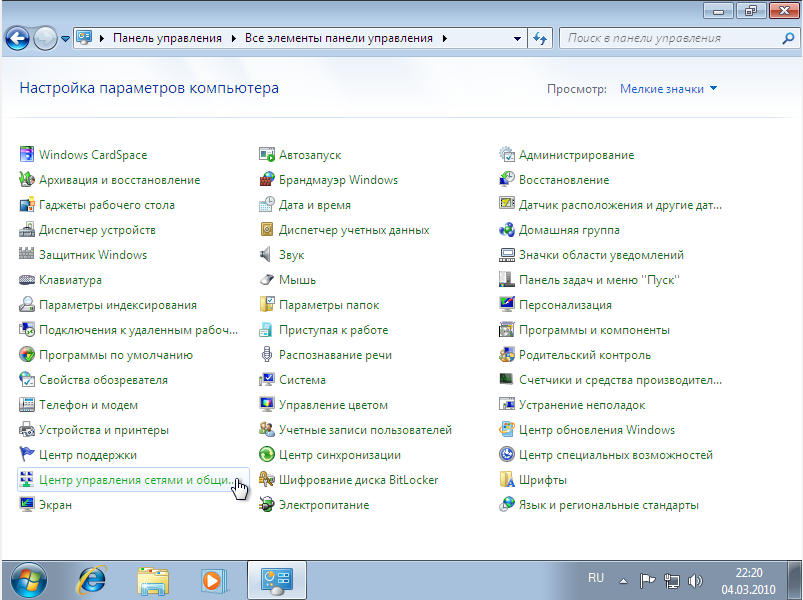Show hidden notification area icons
Viewport: 803px width, 600px height.
pyautogui.click(x=623, y=581)
